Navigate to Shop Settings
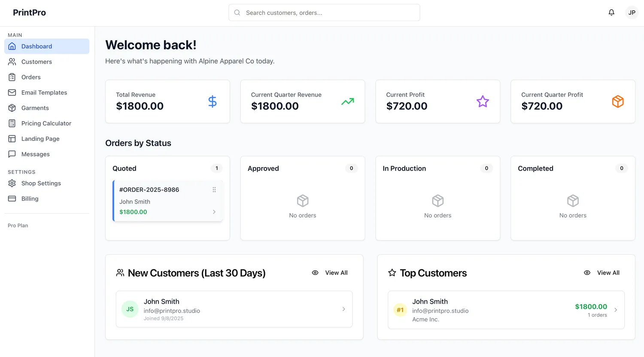 [x=41, y=183]
